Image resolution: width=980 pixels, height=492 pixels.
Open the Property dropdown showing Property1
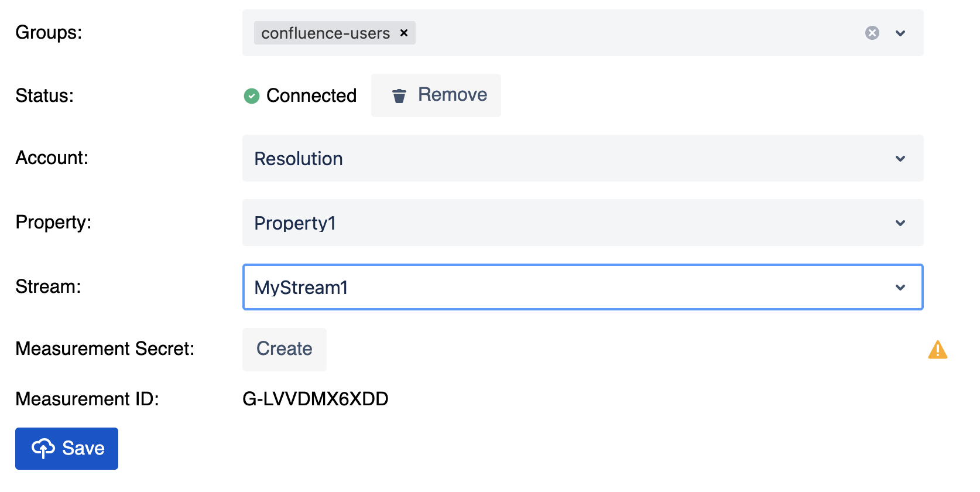[582, 223]
